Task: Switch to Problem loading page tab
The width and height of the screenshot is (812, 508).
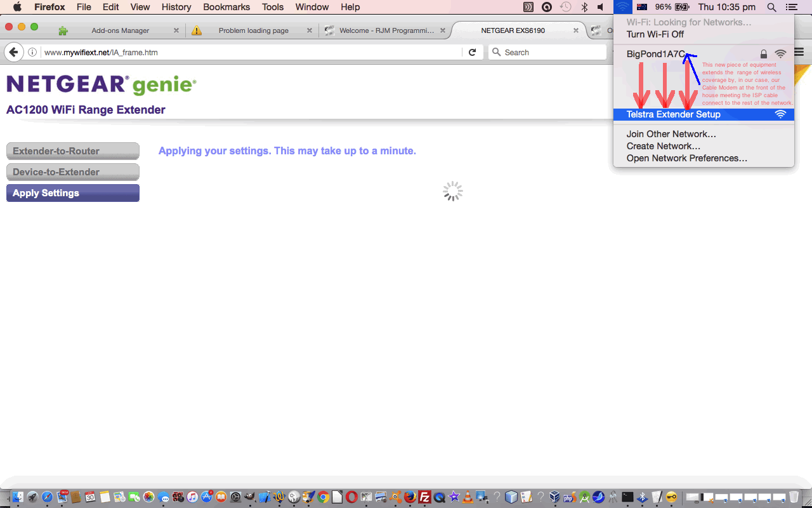Action: (253, 30)
